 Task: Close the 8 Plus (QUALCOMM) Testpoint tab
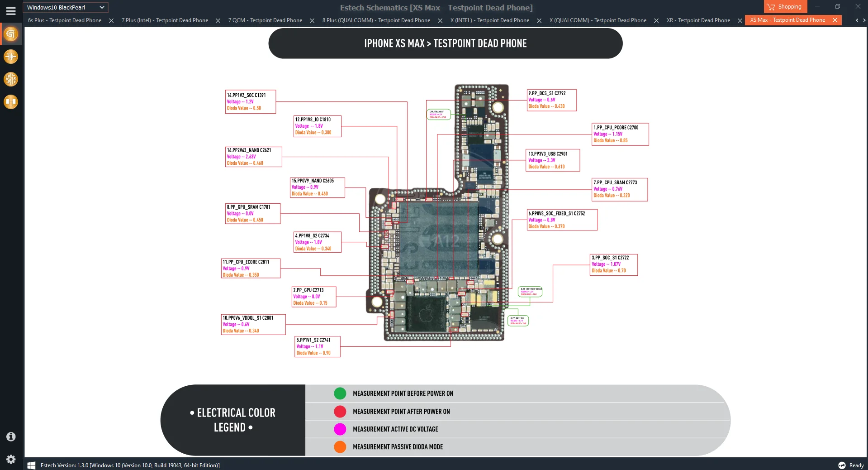[440, 21]
